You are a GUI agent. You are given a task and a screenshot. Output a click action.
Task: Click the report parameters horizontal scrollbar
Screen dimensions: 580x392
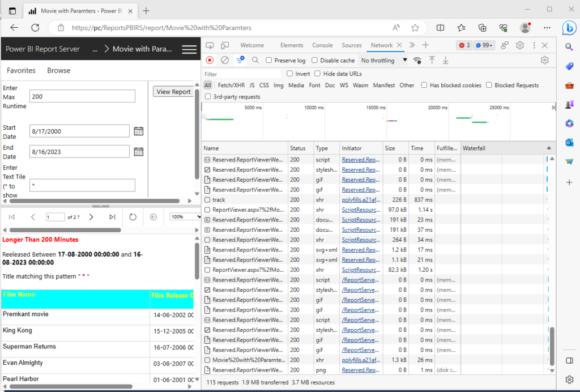(x=95, y=201)
